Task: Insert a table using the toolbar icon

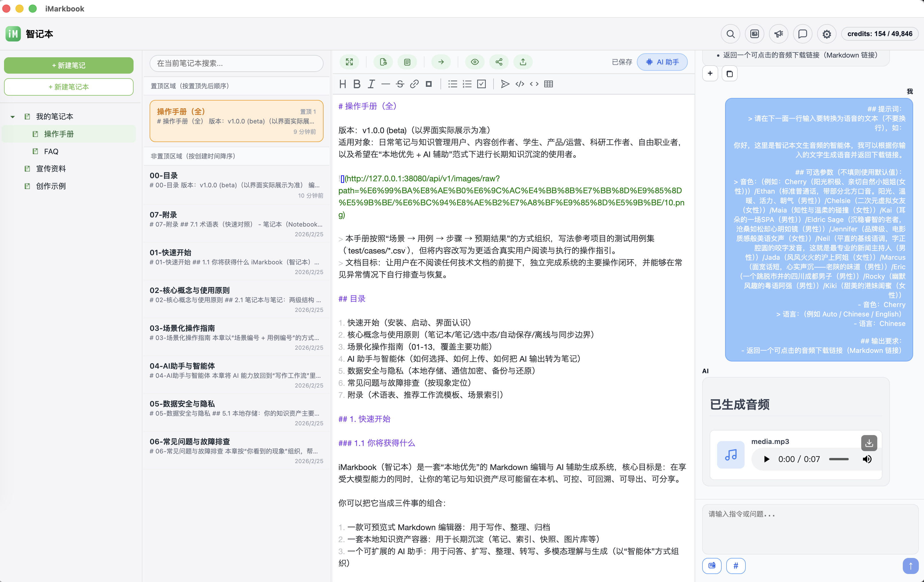Action: click(x=548, y=84)
